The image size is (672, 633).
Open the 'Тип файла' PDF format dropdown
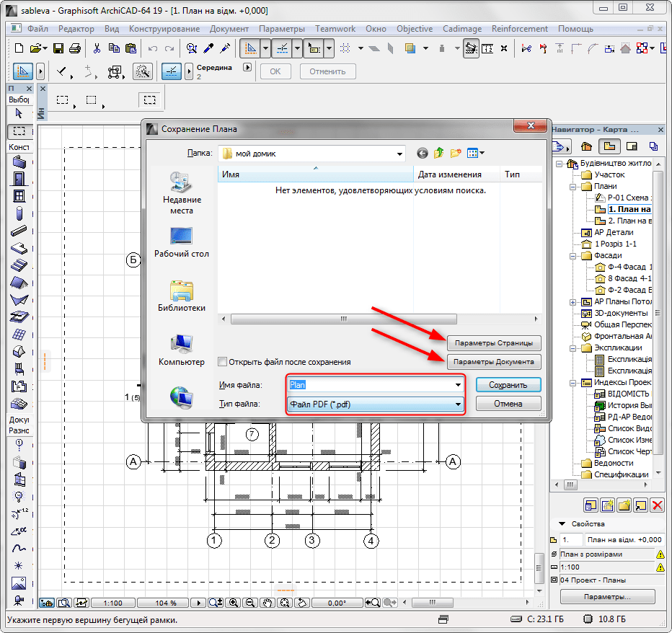374,404
